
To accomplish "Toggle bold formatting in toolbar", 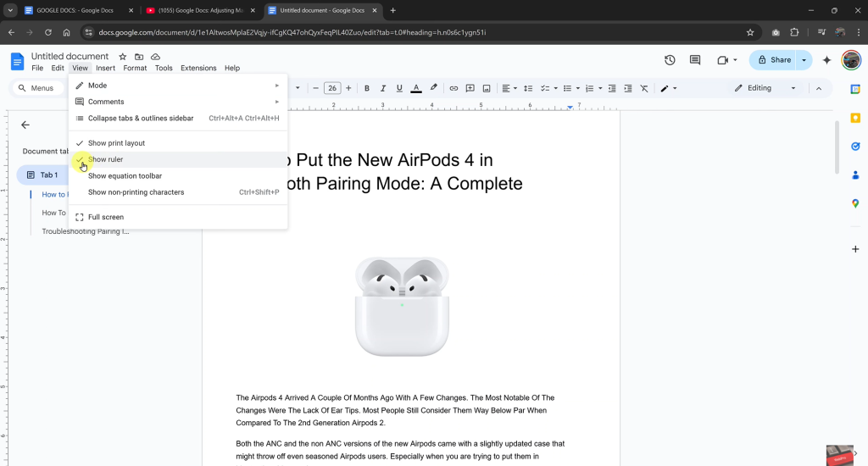I will (x=366, y=88).
